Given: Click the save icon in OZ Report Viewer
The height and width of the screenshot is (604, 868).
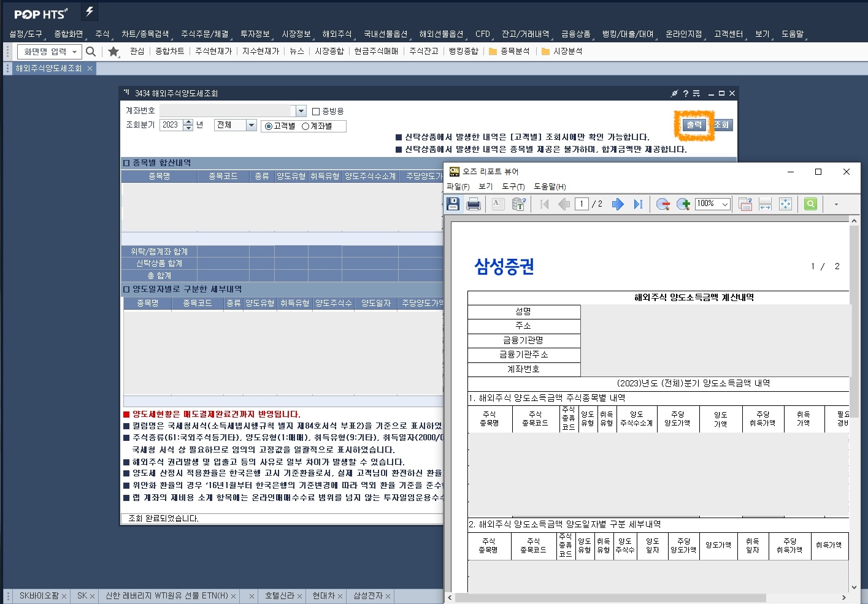Looking at the screenshot, I should tap(453, 204).
